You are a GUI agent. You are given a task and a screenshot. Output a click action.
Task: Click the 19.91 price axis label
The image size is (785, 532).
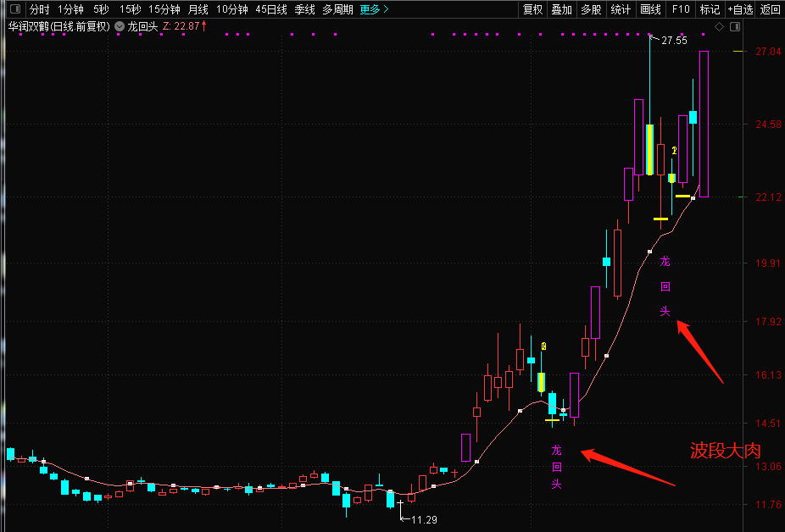pyautogui.click(x=768, y=263)
